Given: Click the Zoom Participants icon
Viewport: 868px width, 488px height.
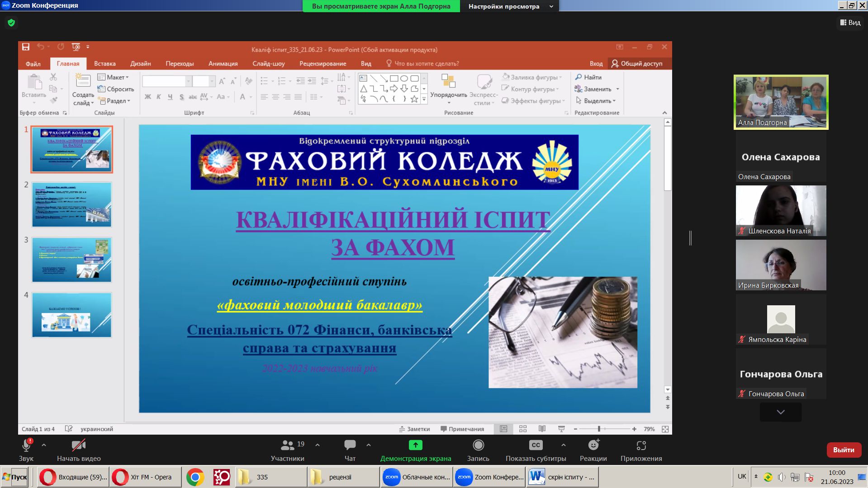Looking at the screenshot, I should (x=287, y=445).
